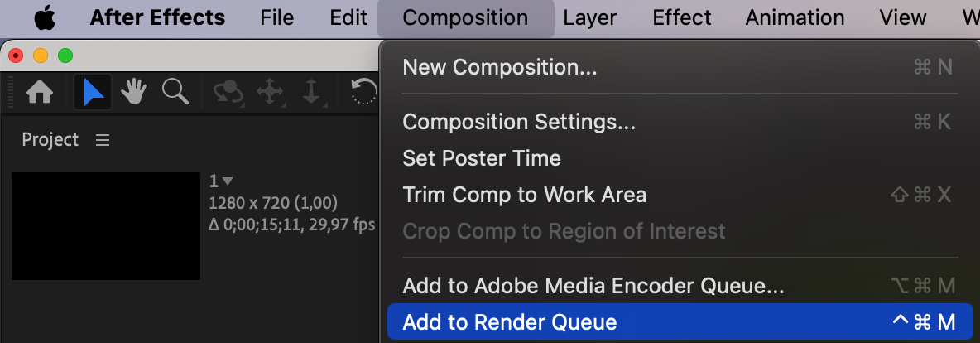Expand the composition name dropdown arrow
The image size is (980, 343).
point(228,181)
